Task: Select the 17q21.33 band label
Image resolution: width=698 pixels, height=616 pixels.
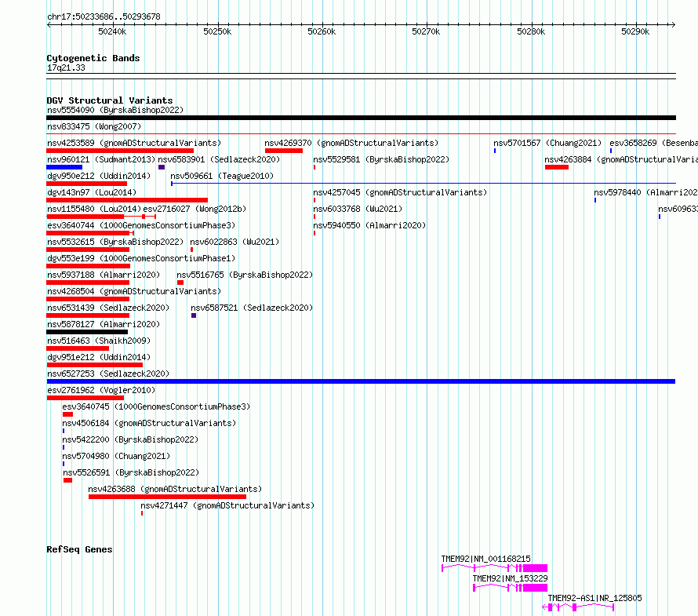Action: [66, 67]
